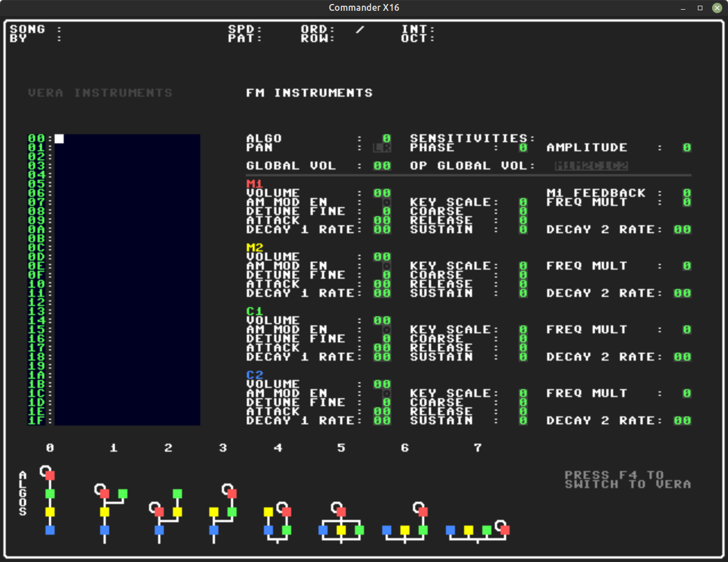Select the FM INSTRUMENTS tab
This screenshot has width=728, height=562.
pos(309,93)
